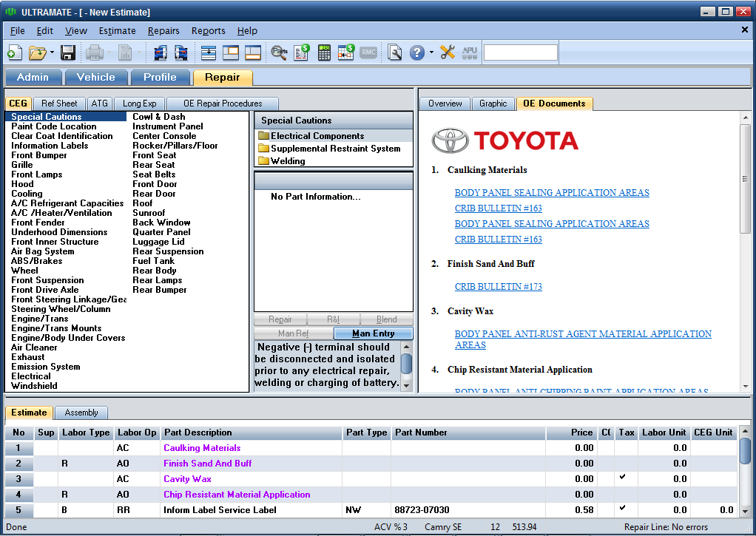756x536 pixels.
Task: Click the Blend operation button
Action: pyautogui.click(x=387, y=319)
